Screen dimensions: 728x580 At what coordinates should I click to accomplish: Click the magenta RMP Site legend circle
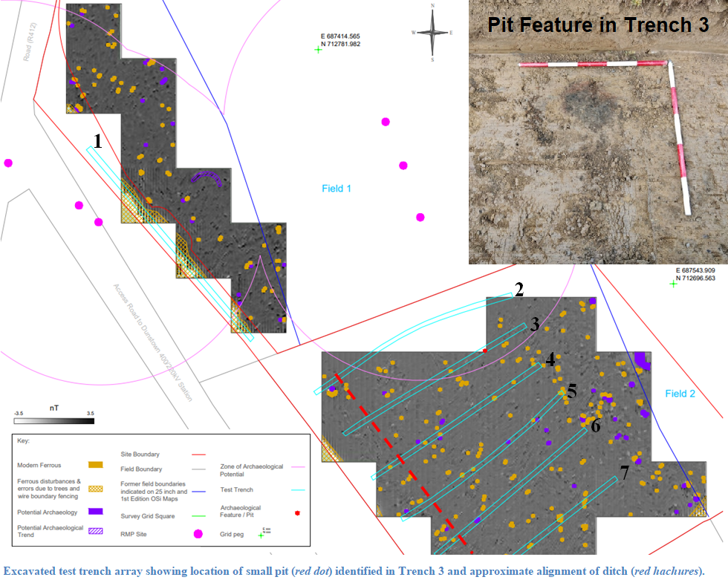pos(197,534)
